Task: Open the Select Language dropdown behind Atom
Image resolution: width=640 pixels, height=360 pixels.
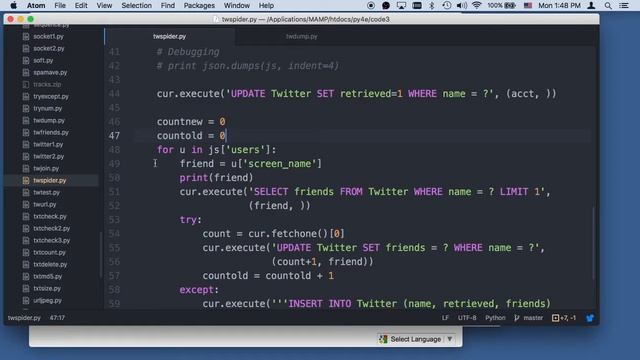Action: click(416, 339)
